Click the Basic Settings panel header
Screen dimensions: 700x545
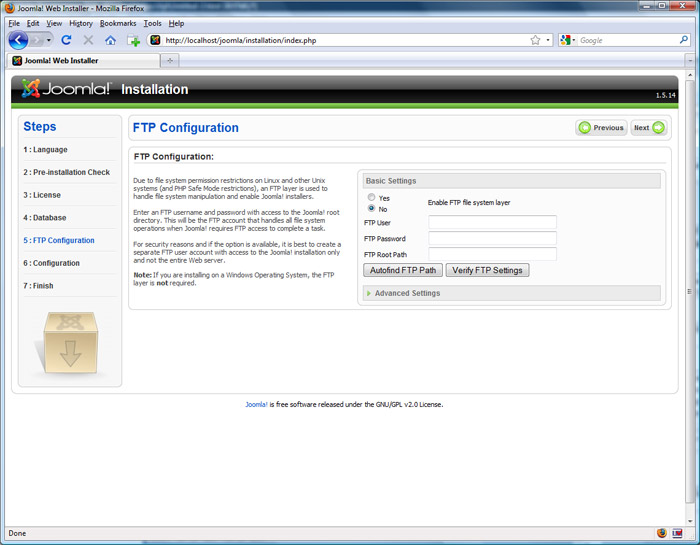[x=512, y=181]
